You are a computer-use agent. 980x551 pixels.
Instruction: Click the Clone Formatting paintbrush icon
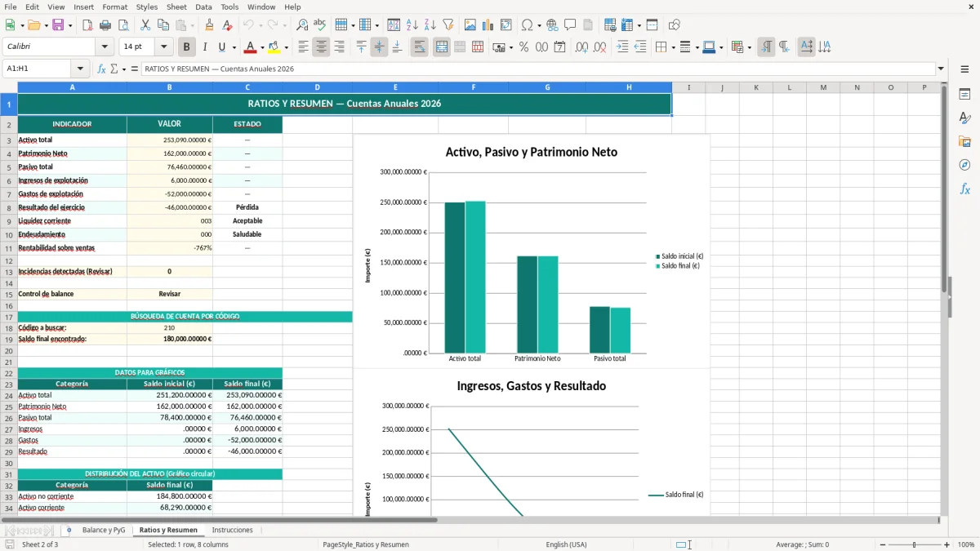(x=209, y=25)
